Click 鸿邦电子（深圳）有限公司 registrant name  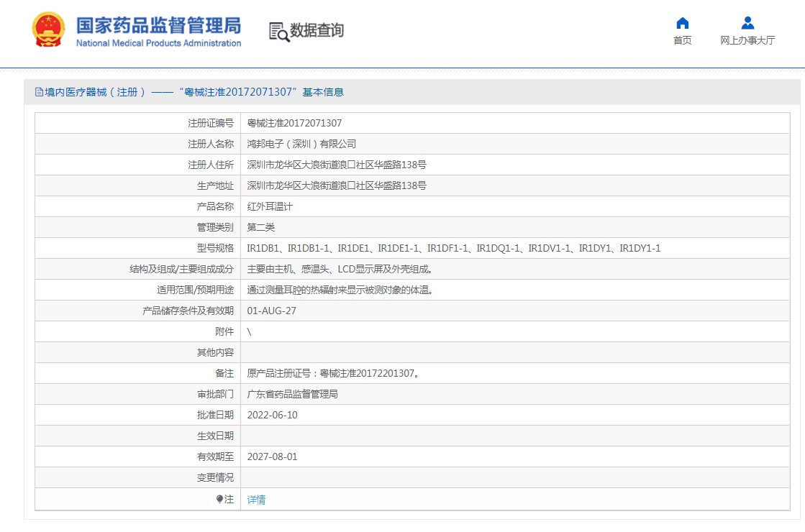click(301, 145)
